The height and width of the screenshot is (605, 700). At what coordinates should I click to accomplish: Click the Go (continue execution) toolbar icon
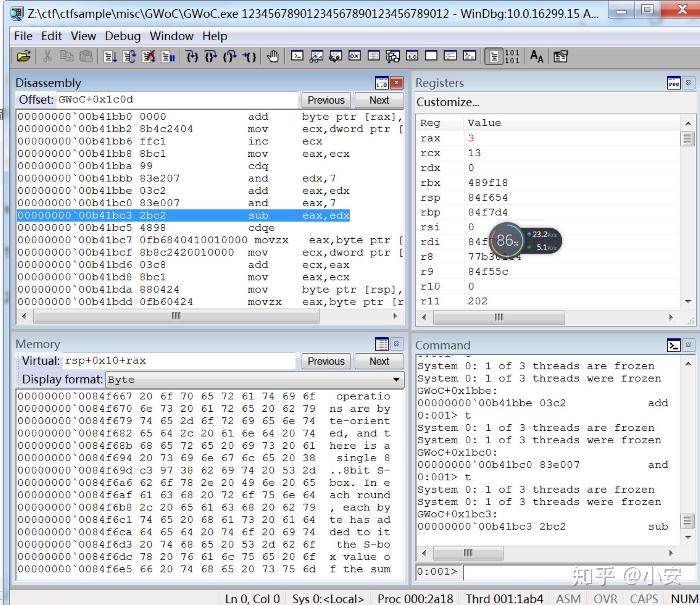(110, 57)
